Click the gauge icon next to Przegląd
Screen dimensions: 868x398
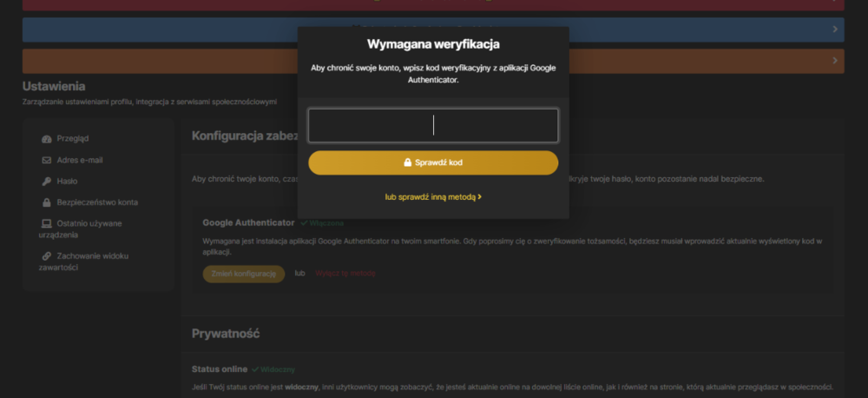[x=47, y=138]
